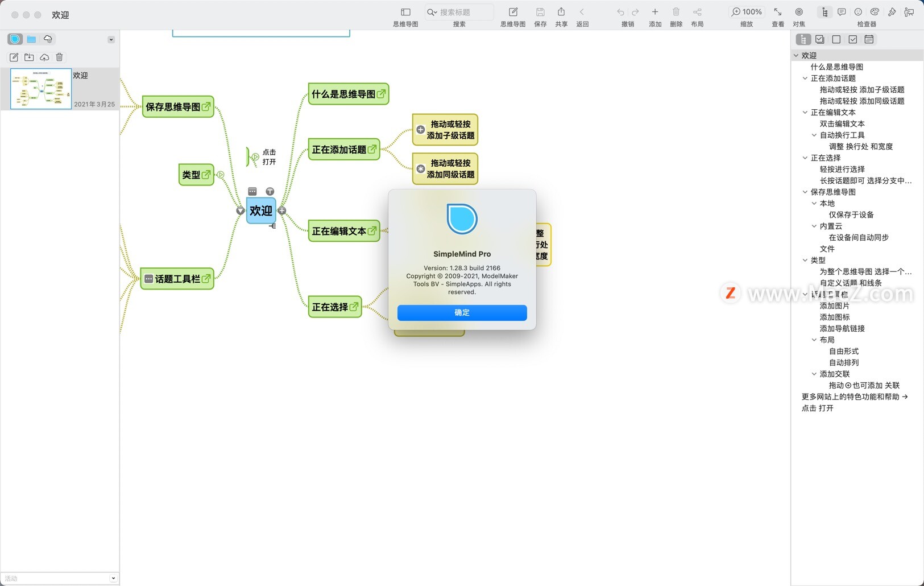Click the edit mind map pencil icon in toolbar
Viewport: 924px width, 586px height.
tap(513, 12)
